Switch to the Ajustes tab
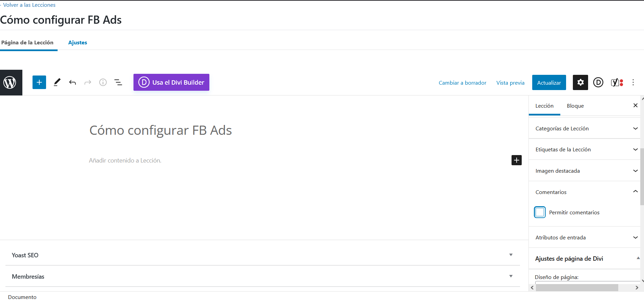 tap(78, 43)
